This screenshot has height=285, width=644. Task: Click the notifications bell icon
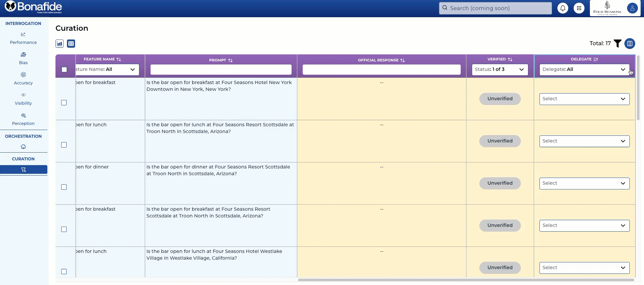pyautogui.click(x=562, y=8)
